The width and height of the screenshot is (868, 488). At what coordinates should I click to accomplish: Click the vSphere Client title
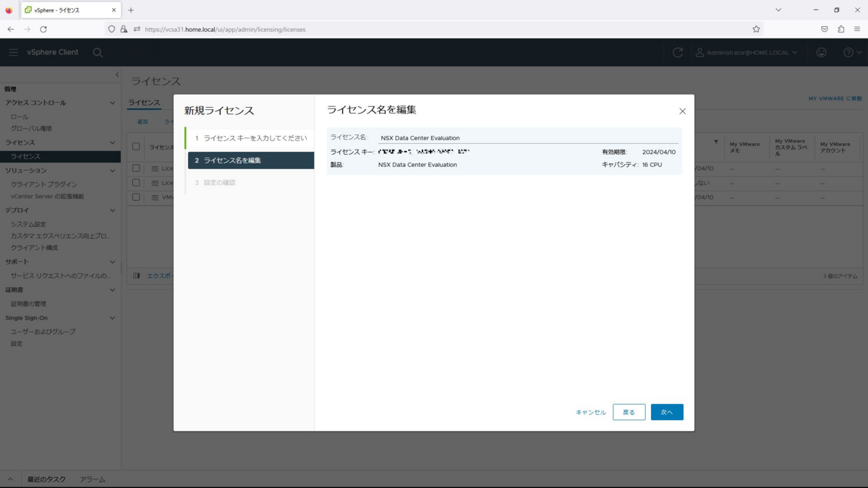(53, 53)
